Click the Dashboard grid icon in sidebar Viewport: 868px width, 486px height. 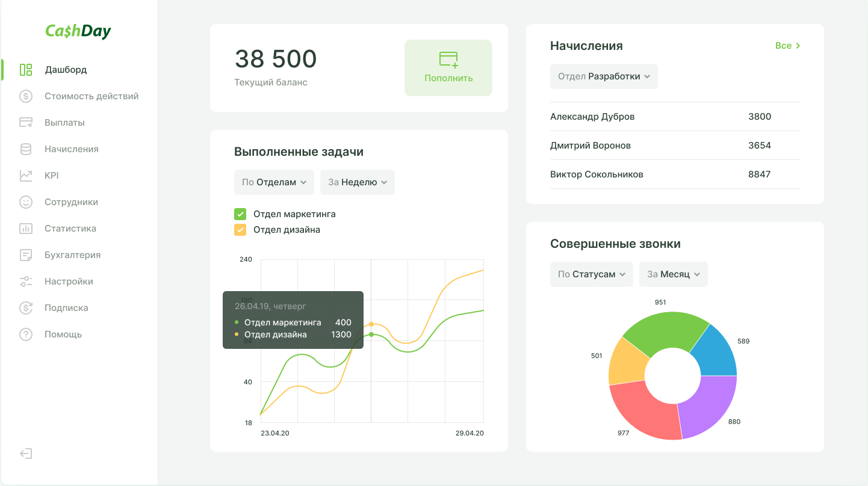[26, 70]
